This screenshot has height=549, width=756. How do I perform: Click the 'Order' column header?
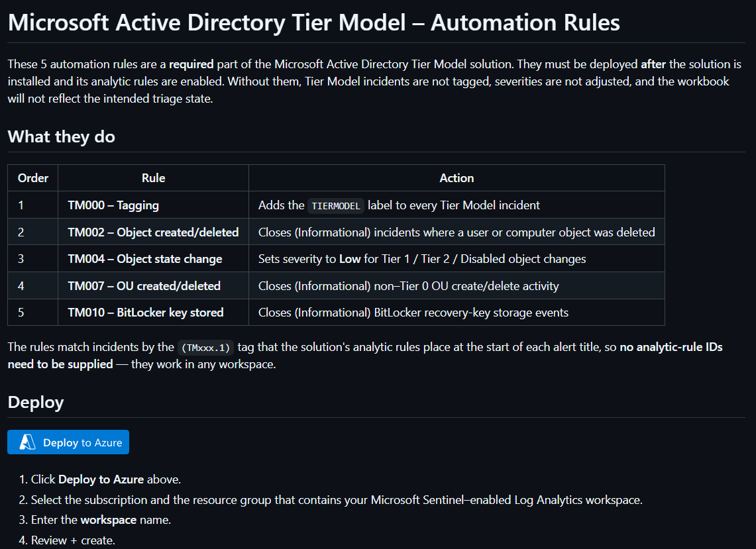click(x=32, y=178)
